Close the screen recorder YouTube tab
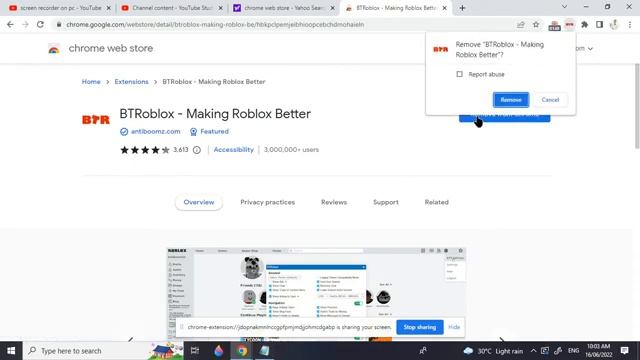The image size is (640, 360). coord(109,8)
